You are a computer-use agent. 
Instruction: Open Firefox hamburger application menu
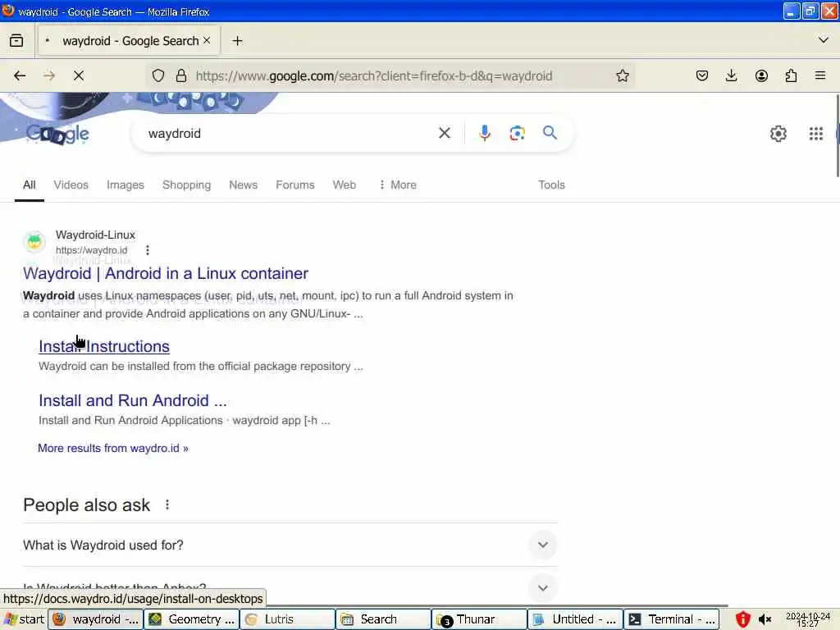pyautogui.click(x=820, y=75)
